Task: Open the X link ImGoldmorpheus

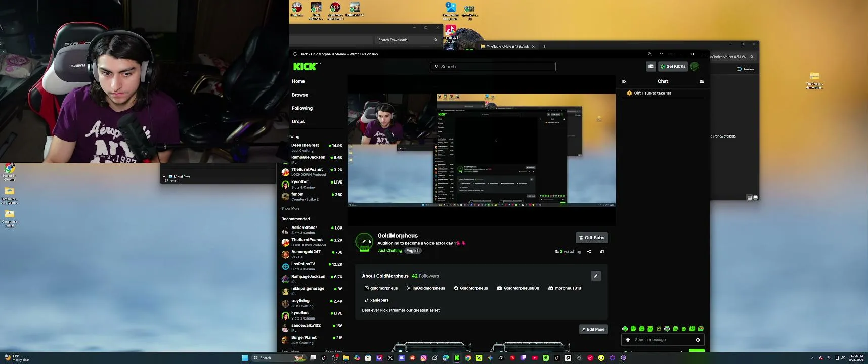Action: coord(426,288)
